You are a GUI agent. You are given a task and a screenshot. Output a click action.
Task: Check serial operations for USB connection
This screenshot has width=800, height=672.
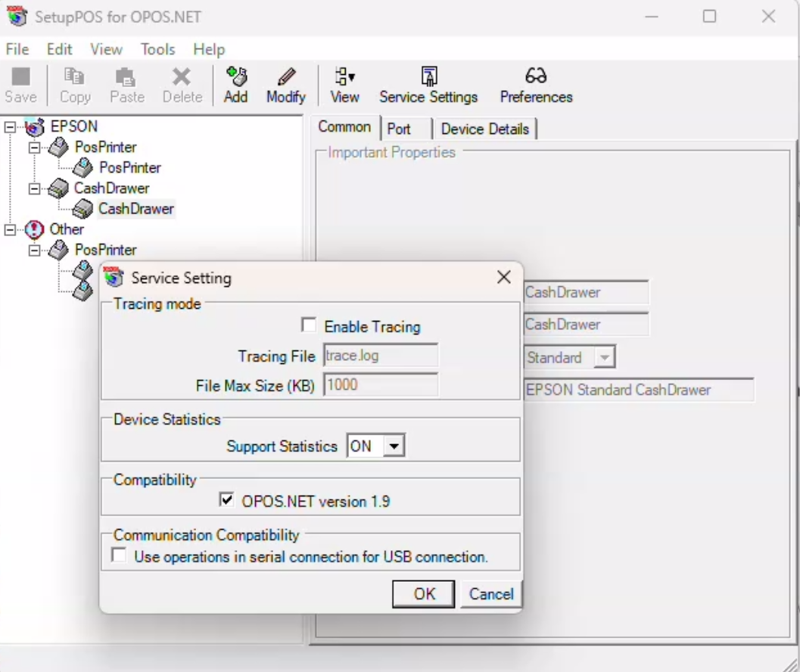pyautogui.click(x=119, y=555)
